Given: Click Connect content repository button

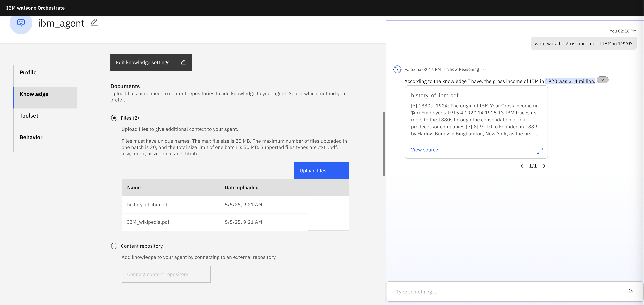Looking at the screenshot, I should coord(166,274).
